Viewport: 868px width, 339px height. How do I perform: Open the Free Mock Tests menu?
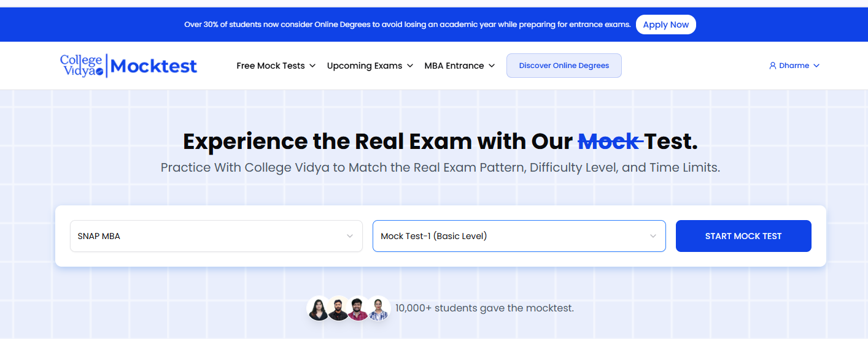[x=276, y=66]
